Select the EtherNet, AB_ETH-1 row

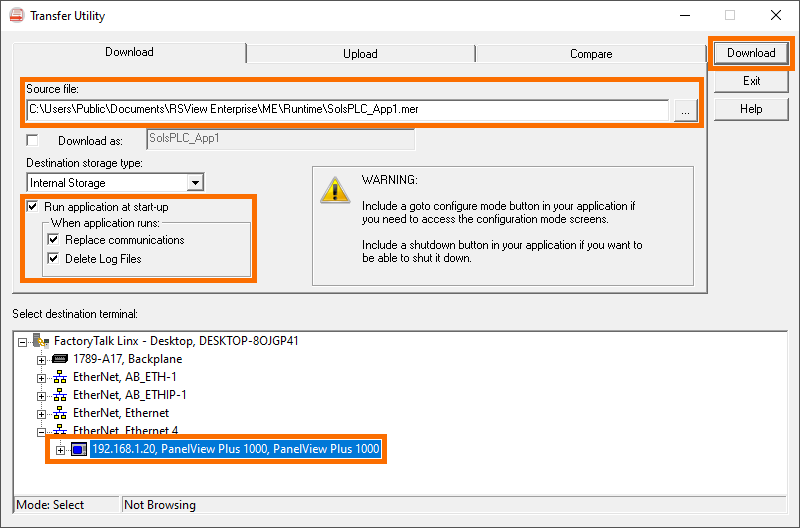pyautogui.click(x=124, y=377)
